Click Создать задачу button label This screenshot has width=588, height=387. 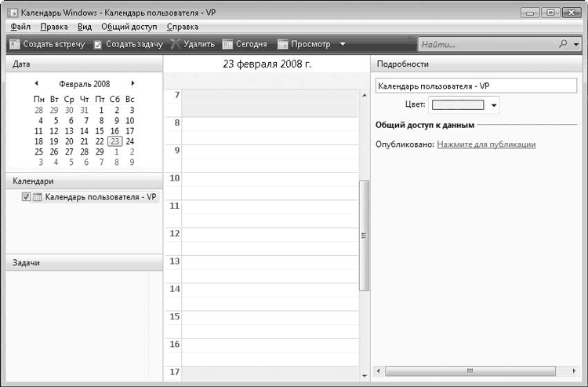click(134, 44)
